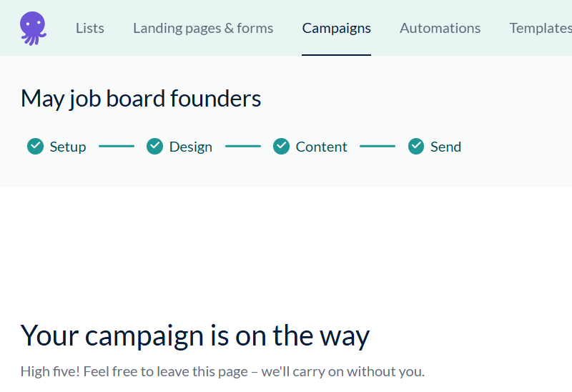Click the Design step checkmark icon
This screenshot has width=572, height=392.
154,147
